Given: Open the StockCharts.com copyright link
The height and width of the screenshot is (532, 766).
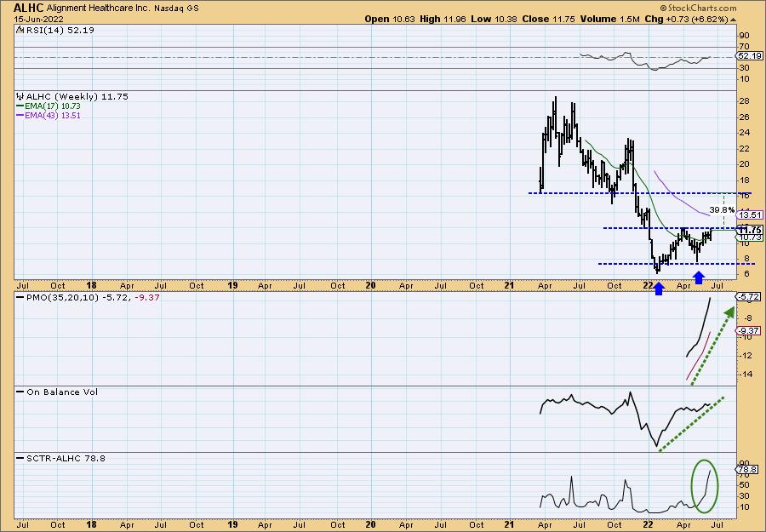Looking at the screenshot, I should pos(698,8).
